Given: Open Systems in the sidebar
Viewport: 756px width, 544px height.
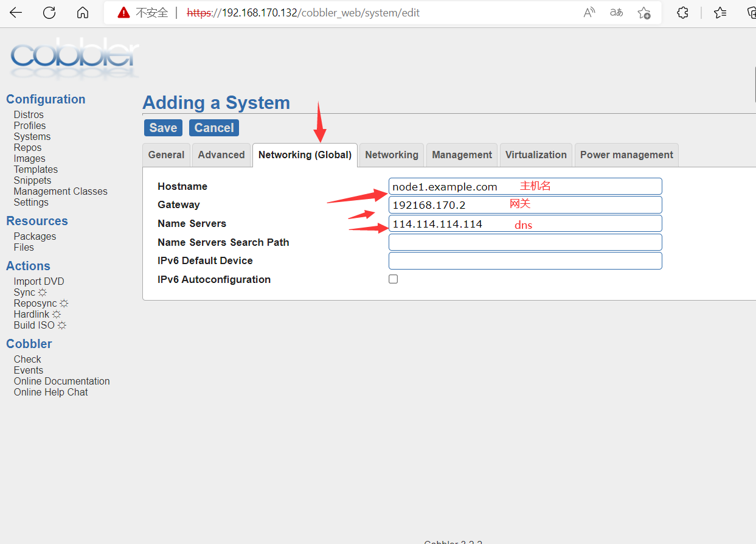Looking at the screenshot, I should tap(32, 137).
